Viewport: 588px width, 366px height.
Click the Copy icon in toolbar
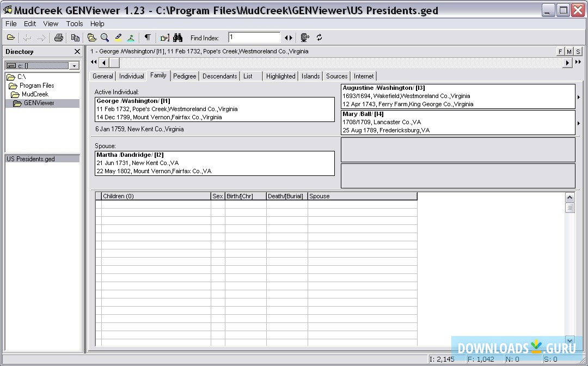tap(75, 38)
